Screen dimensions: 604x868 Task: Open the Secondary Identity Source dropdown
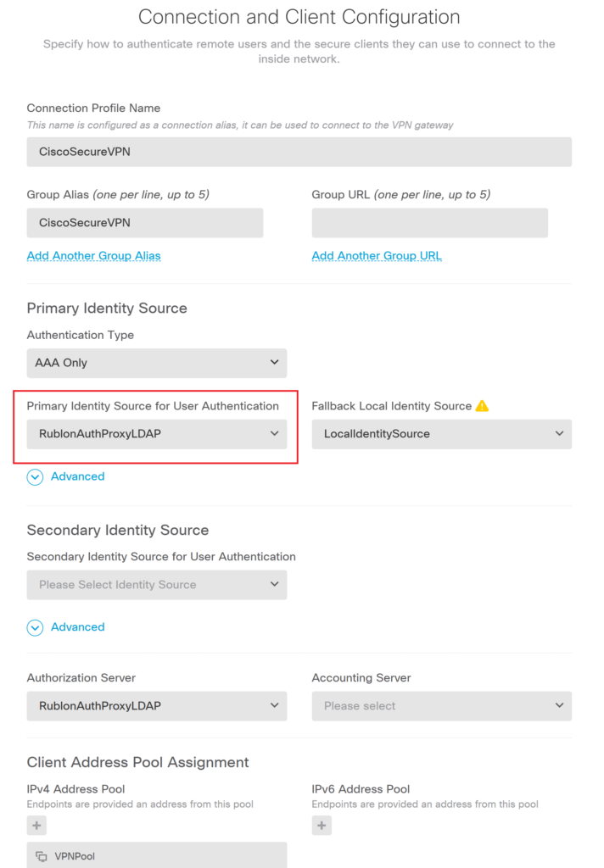[x=157, y=585]
